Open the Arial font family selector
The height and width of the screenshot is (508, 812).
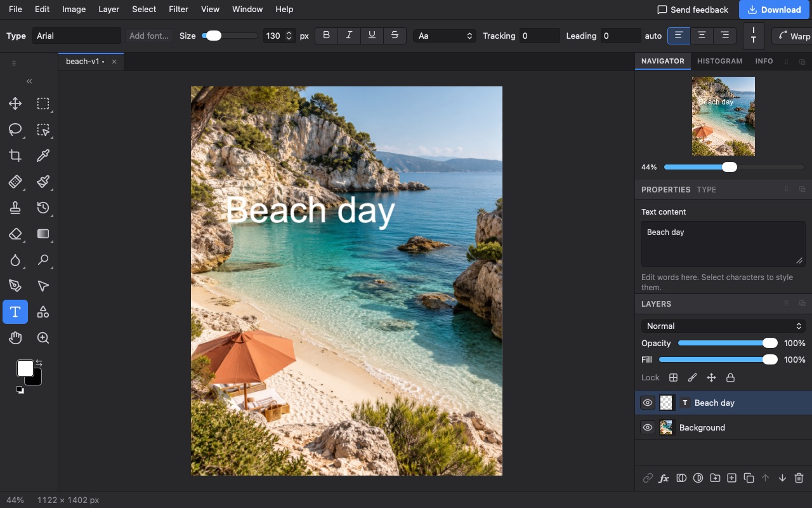click(x=76, y=36)
